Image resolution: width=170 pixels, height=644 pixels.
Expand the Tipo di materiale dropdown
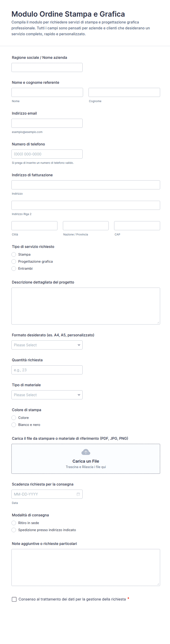(47, 395)
